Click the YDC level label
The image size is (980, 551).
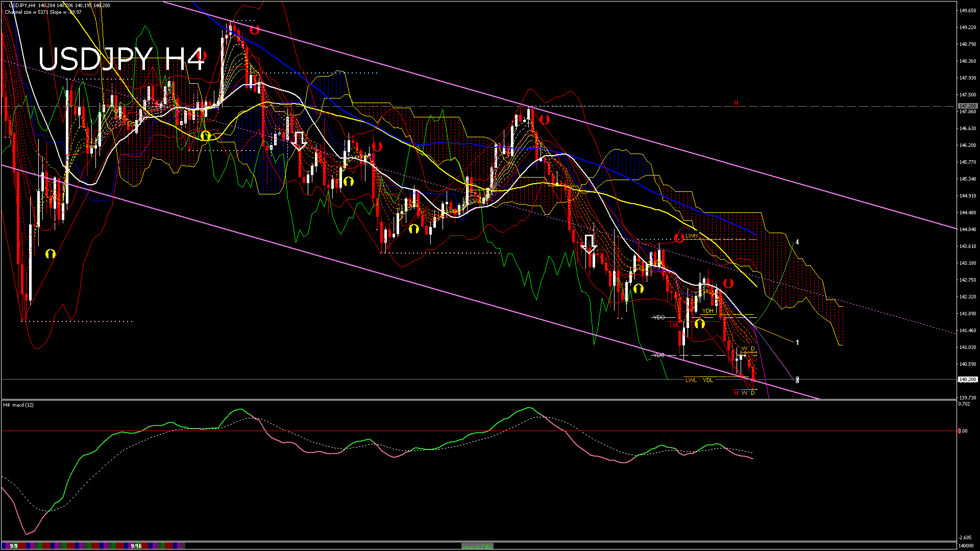(659, 355)
